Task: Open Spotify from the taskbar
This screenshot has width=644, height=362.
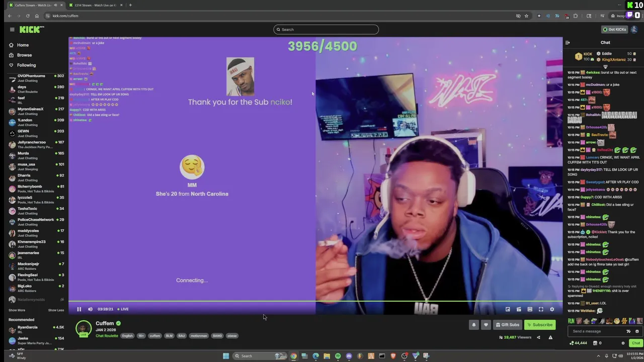Action: [338, 356]
